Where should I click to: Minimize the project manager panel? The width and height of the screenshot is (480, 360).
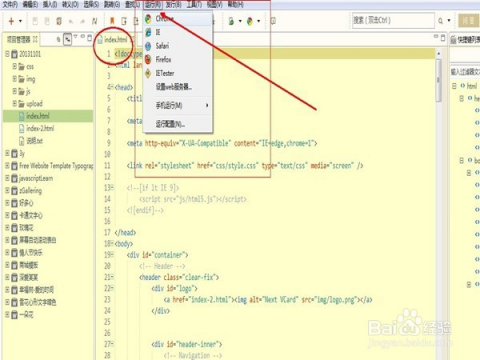click(x=82, y=36)
